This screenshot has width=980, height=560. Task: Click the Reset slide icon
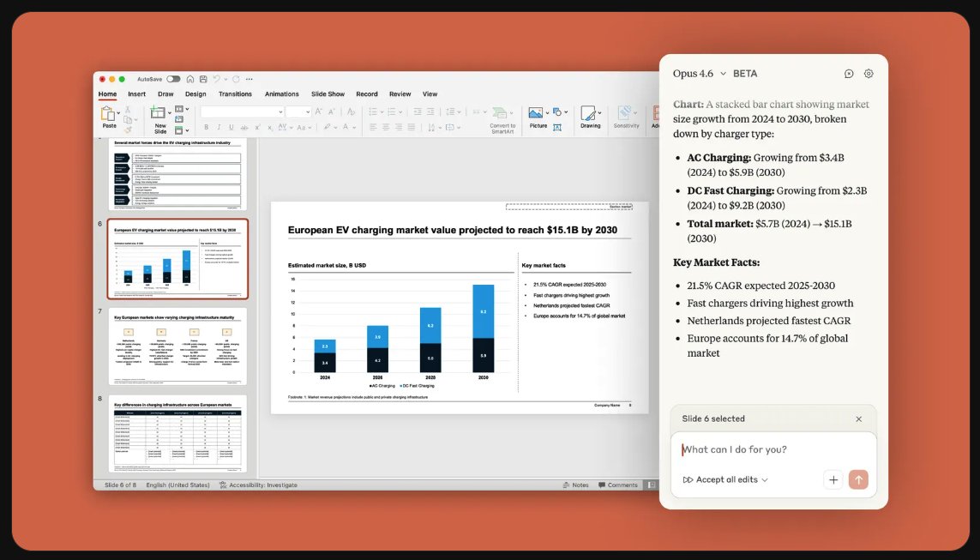tap(179, 118)
